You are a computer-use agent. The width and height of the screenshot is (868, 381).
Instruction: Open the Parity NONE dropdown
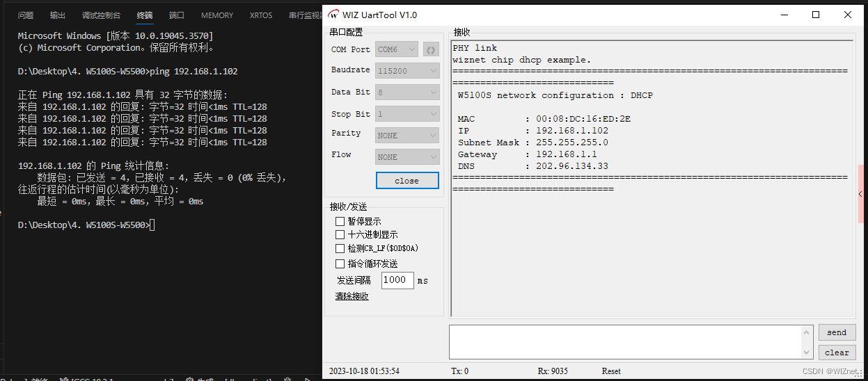(407, 136)
